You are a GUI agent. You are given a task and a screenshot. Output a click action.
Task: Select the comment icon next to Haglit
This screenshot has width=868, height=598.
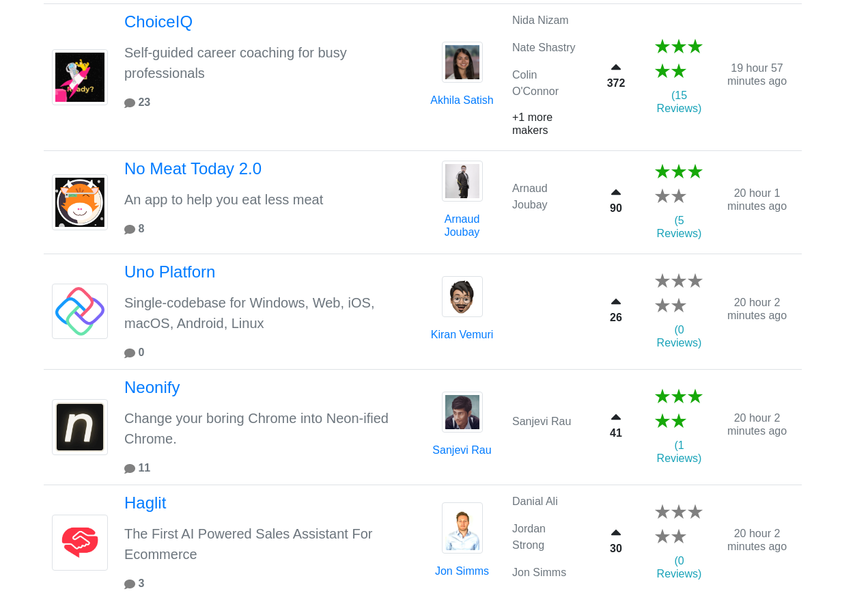click(130, 582)
